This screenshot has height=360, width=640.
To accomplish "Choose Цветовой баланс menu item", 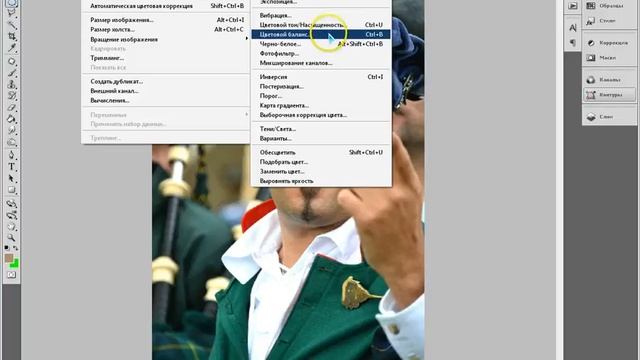I will click(x=321, y=34).
